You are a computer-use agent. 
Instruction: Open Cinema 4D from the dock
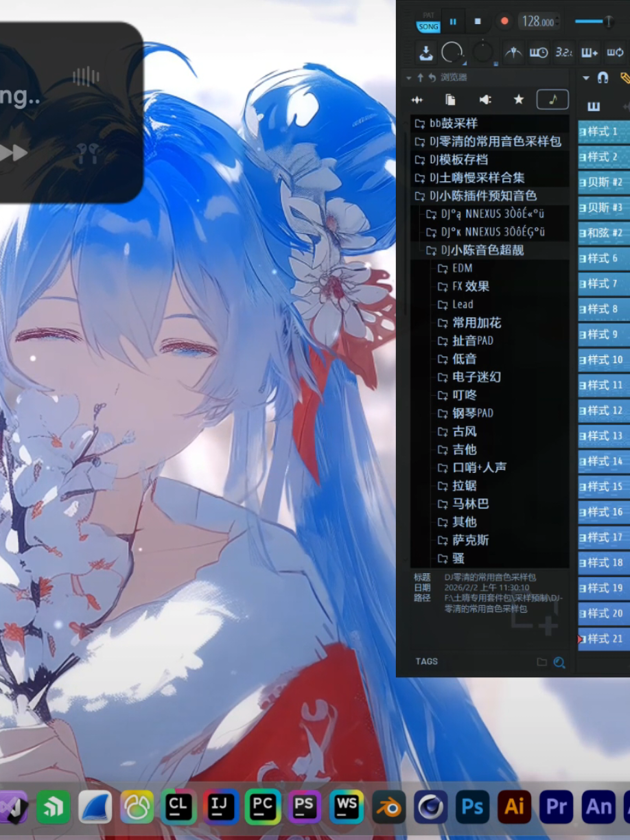click(430, 806)
